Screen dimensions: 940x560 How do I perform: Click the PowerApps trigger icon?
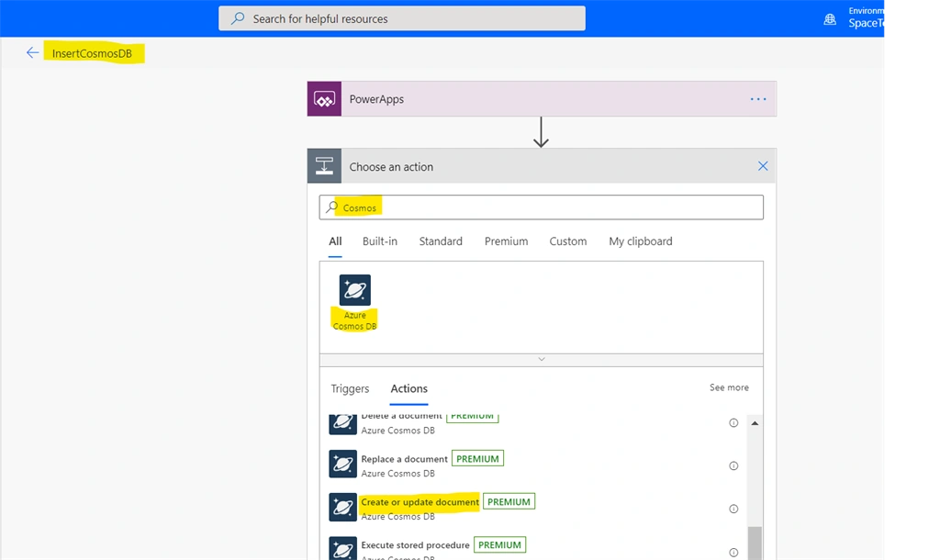[324, 99]
